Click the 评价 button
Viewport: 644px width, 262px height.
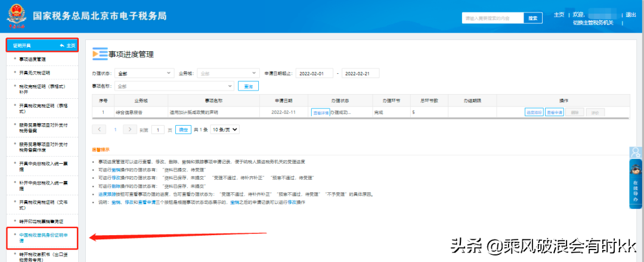click(x=595, y=113)
